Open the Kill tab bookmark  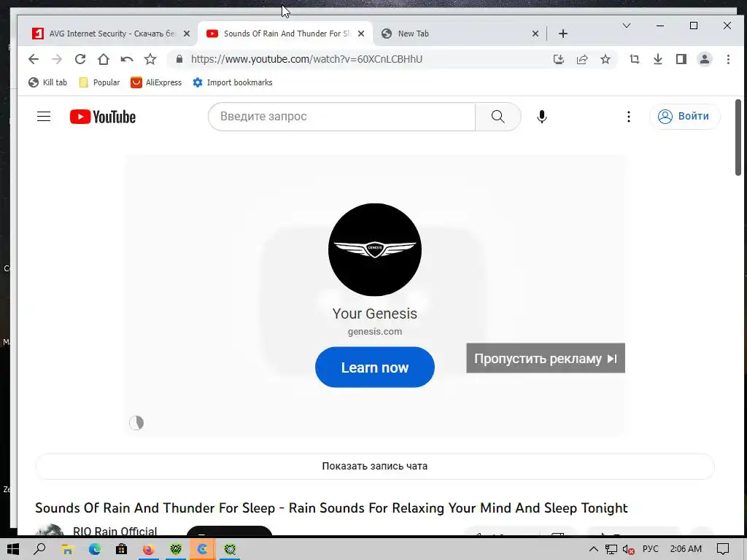coord(47,82)
